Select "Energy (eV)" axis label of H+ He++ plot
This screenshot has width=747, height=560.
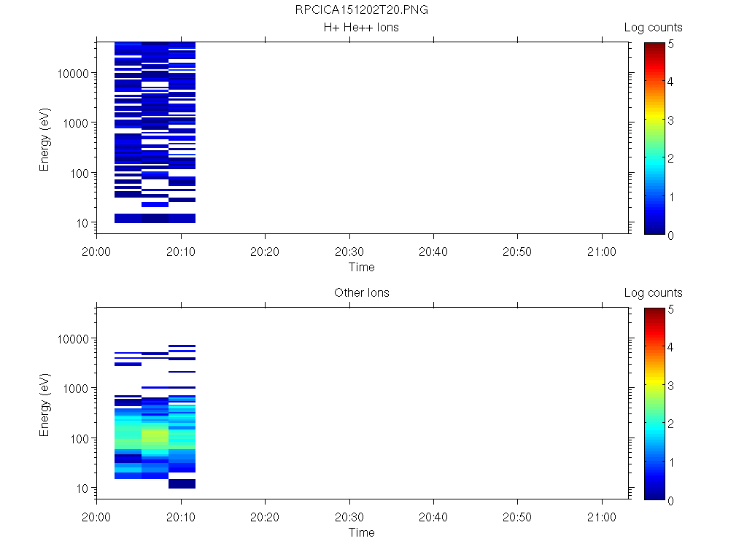pyautogui.click(x=44, y=139)
